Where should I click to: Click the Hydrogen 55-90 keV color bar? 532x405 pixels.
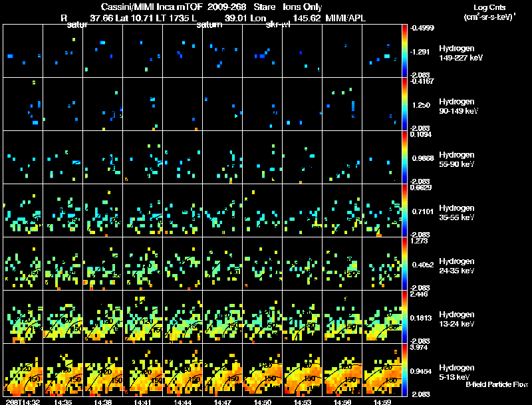404,158
